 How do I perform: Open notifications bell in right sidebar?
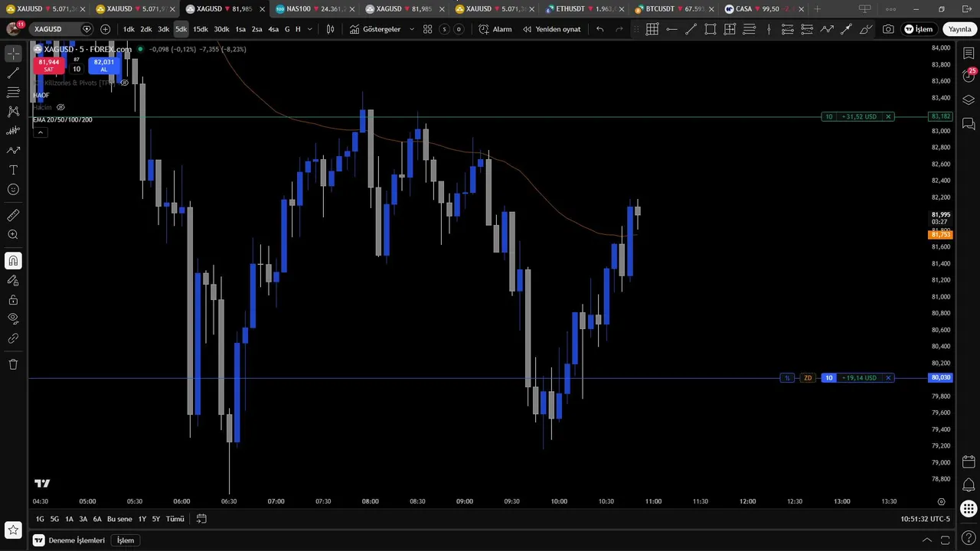tap(969, 485)
